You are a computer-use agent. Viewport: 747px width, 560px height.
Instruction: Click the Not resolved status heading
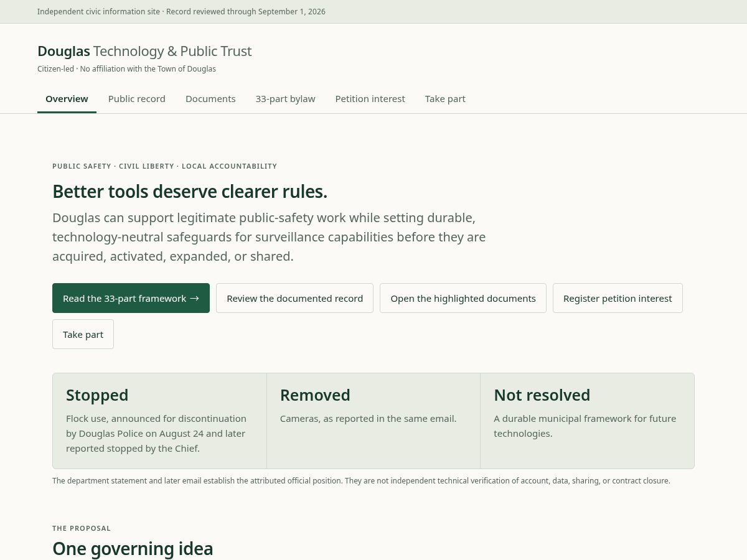coord(542,395)
